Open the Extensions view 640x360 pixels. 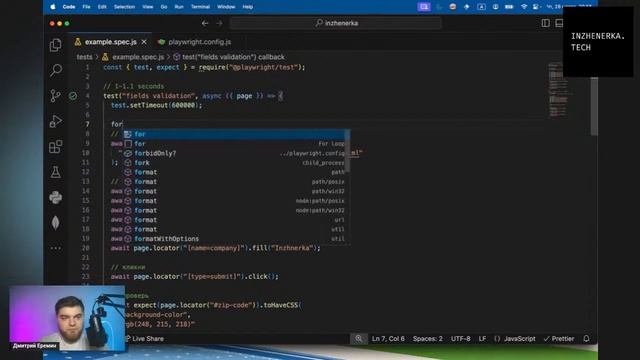pyautogui.click(x=56, y=147)
